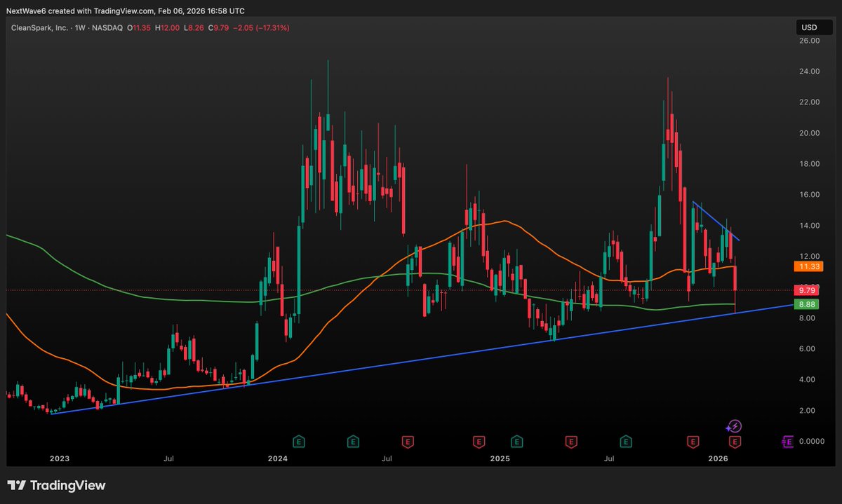The height and width of the screenshot is (504, 842).
Task: Click the leftmost green earnings badge on the timeline
Action: tap(298, 442)
